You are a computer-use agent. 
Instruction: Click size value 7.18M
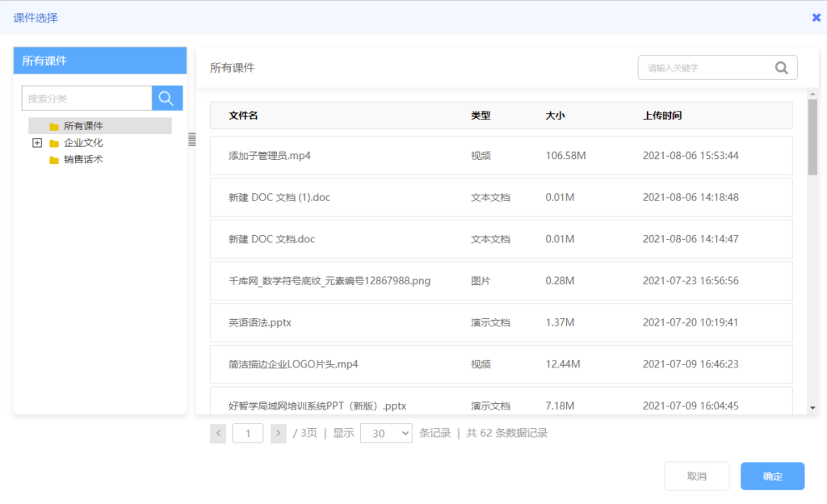(560, 405)
